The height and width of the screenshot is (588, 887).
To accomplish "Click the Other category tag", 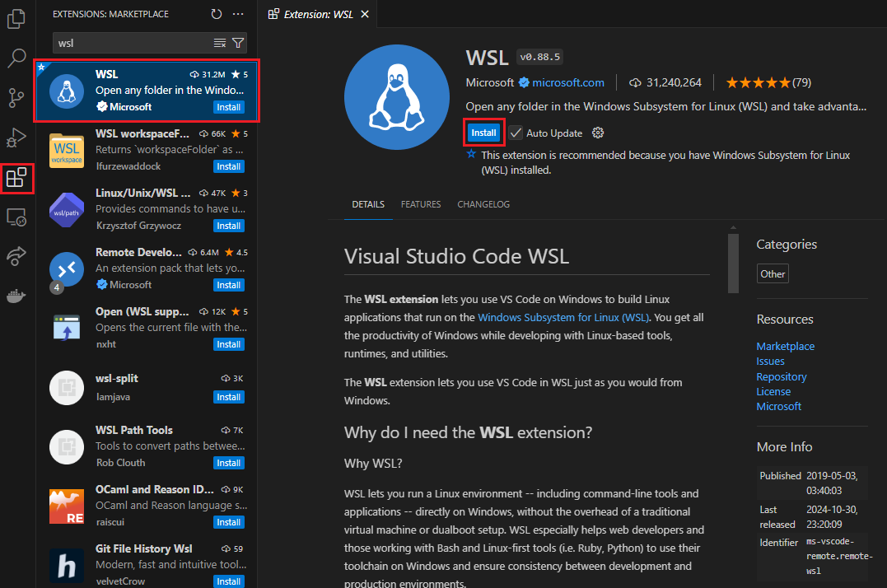I will coord(773,273).
